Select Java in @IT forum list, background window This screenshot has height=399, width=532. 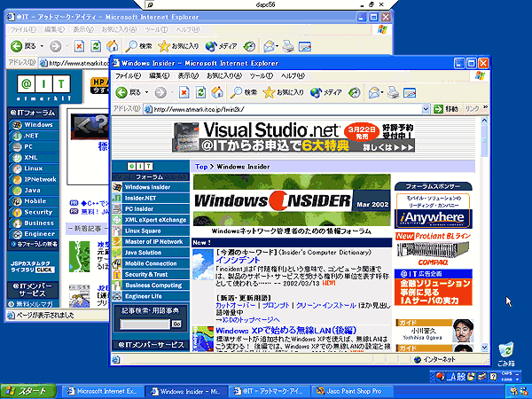coord(34,190)
